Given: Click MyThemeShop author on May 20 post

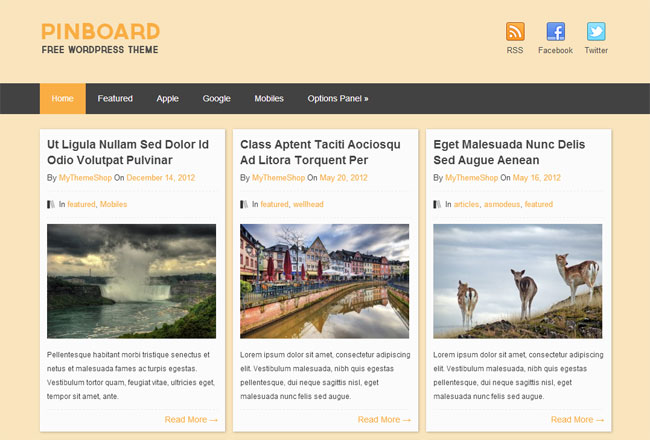Looking at the screenshot, I should pyautogui.click(x=279, y=177).
